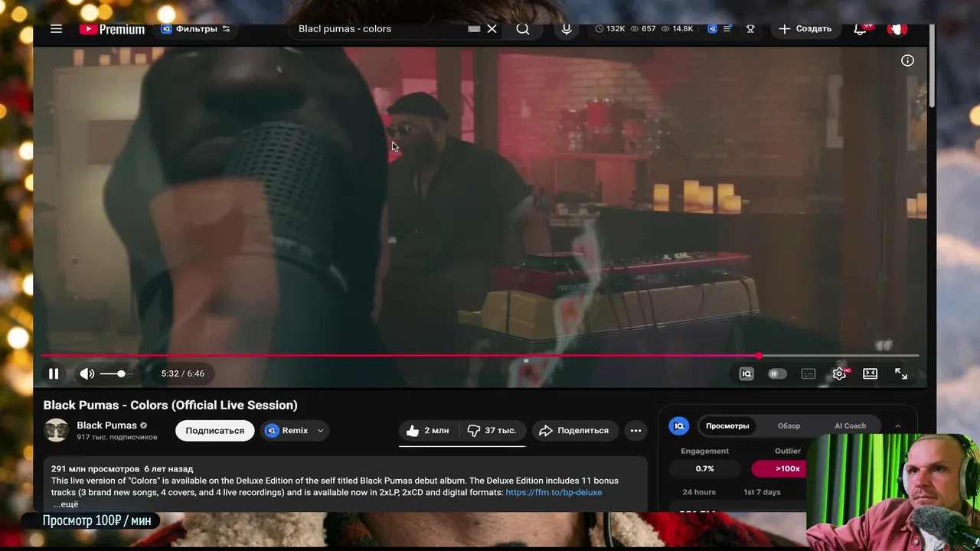Open the Создать create button
980x551 pixels.
(805, 28)
